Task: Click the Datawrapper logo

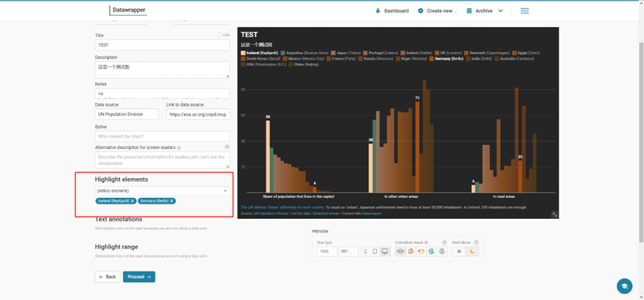Action: pos(128,10)
